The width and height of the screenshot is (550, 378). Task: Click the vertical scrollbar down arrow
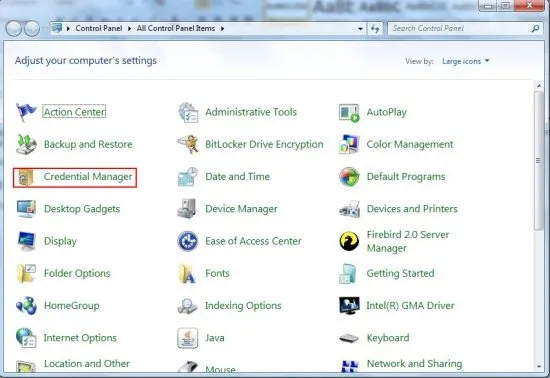(x=539, y=367)
